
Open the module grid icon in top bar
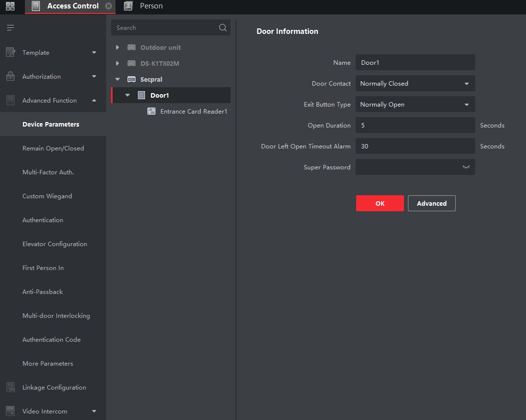click(x=10, y=6)
